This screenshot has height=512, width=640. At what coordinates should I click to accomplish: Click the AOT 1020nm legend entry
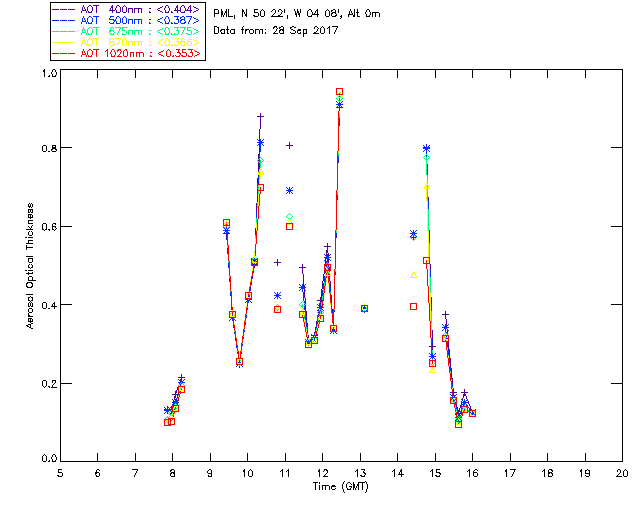pos(127,53)
